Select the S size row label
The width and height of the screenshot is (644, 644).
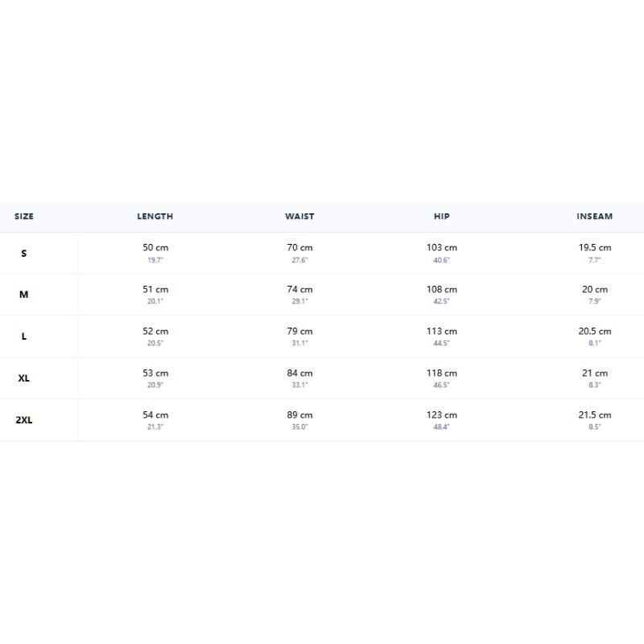click(x=24, y=253)
